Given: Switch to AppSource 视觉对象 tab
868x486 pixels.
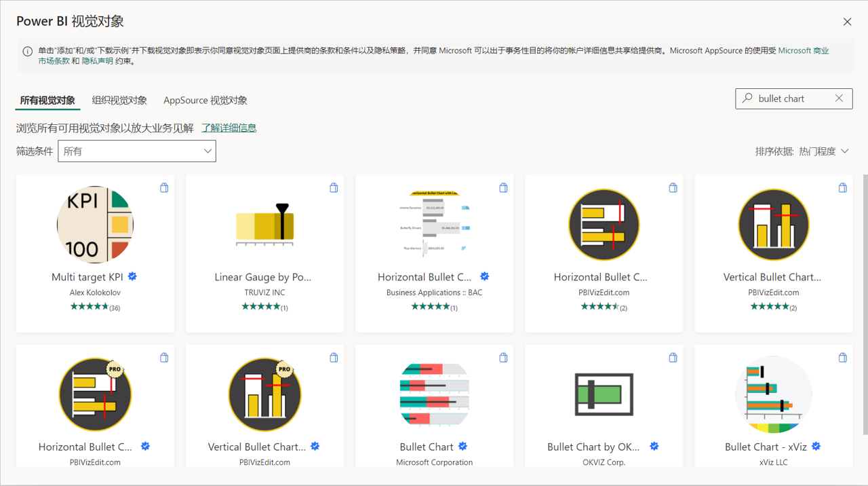Looking at the screenshot, I should click(x=205, y=100).
